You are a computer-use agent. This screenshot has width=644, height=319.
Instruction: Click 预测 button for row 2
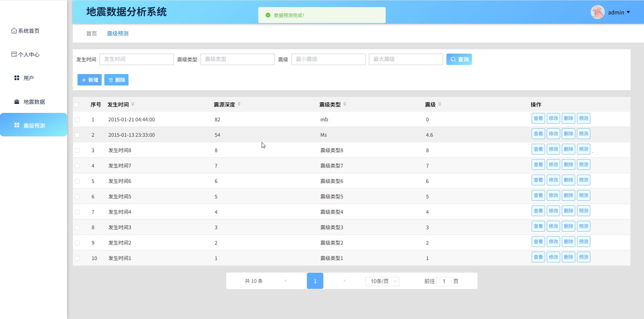tap(583, 134)
